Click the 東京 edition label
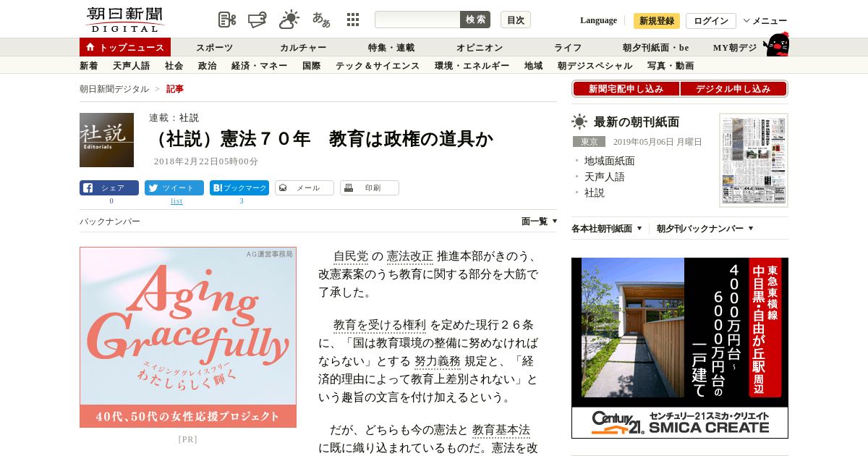Viewport: 868px width, 456px height. (x=589, y=142)
